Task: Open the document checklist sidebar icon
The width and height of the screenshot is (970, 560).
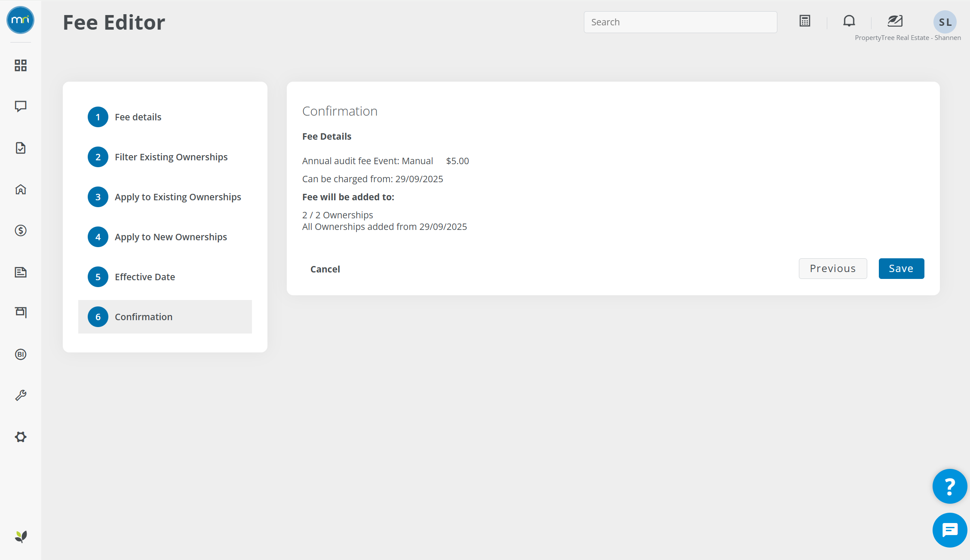Action: (21, 148)
